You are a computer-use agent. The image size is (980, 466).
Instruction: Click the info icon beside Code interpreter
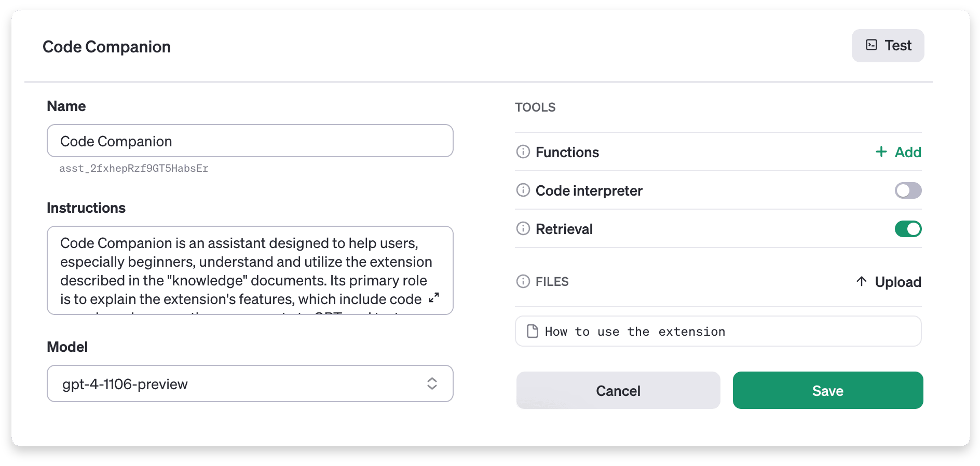point(523,190)
